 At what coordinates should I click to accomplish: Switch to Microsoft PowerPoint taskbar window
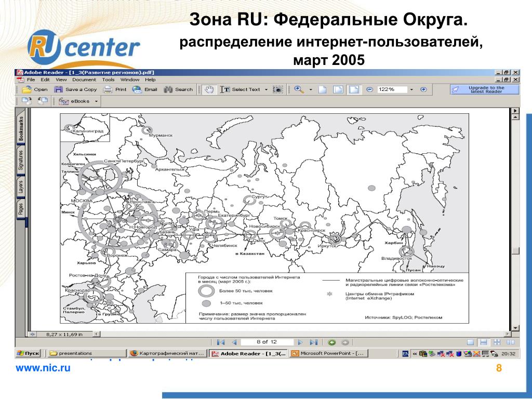pyautogui.click(x=328, y=353)
